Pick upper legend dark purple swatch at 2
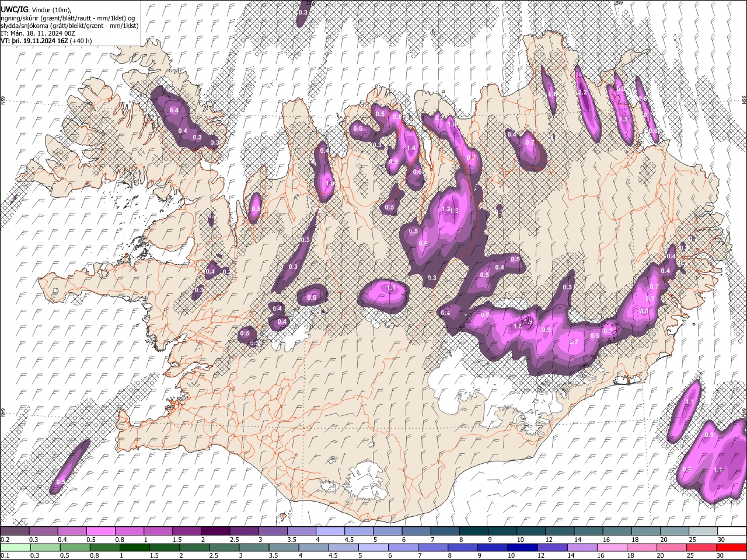 [215, 531]
